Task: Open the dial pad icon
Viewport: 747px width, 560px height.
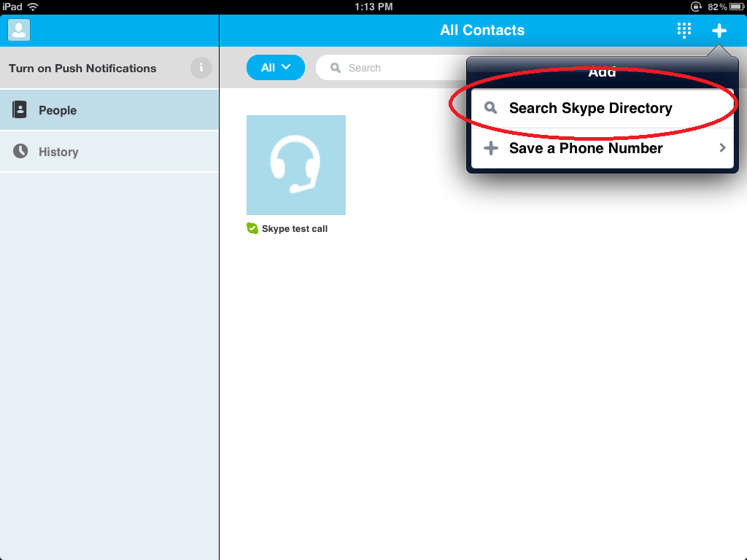Action: (684, 30)
